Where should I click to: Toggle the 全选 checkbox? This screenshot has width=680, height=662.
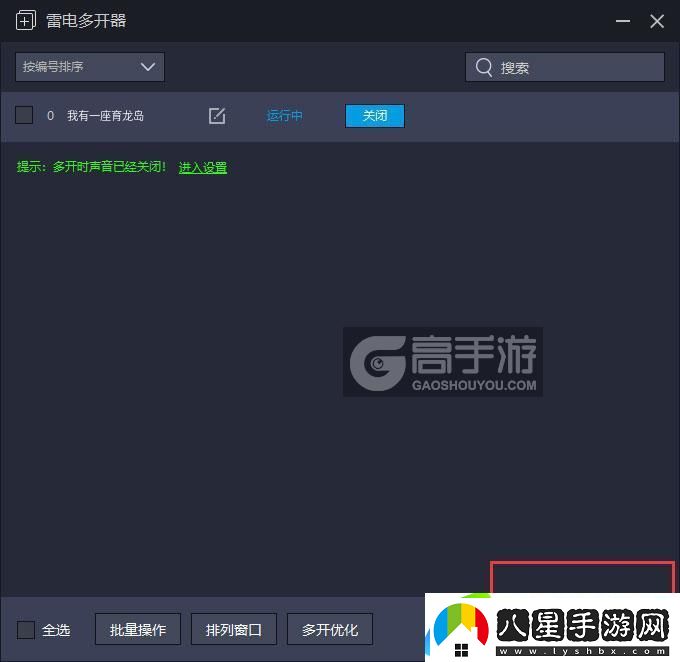(26, 629)
